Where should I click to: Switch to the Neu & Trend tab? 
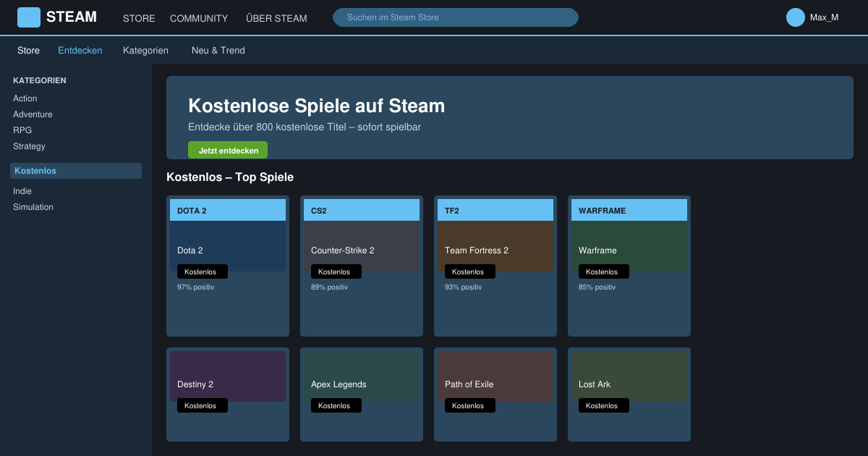click(218, 51)
